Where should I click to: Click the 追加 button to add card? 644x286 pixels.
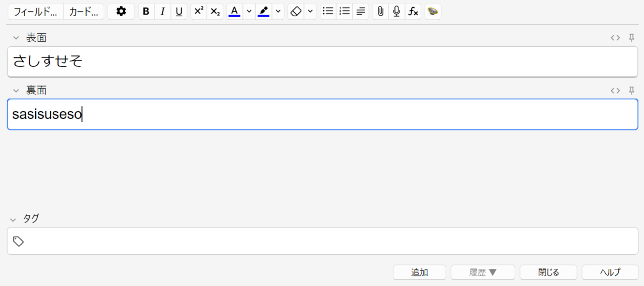coord(419,272)
